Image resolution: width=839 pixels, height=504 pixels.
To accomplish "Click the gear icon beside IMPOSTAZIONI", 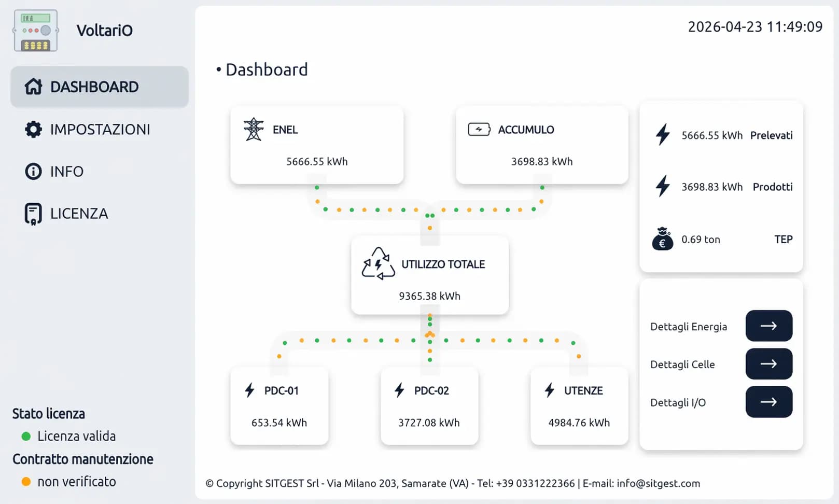I will (33, 129).
